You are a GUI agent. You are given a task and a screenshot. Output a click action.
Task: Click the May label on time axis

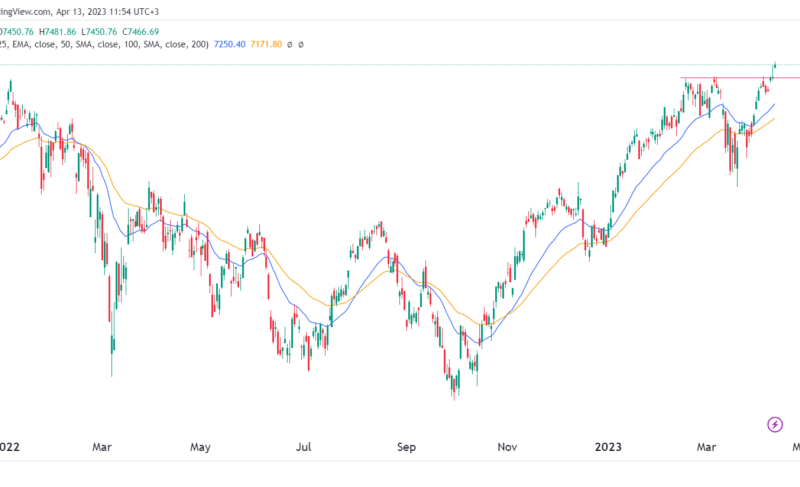[200, 447]
